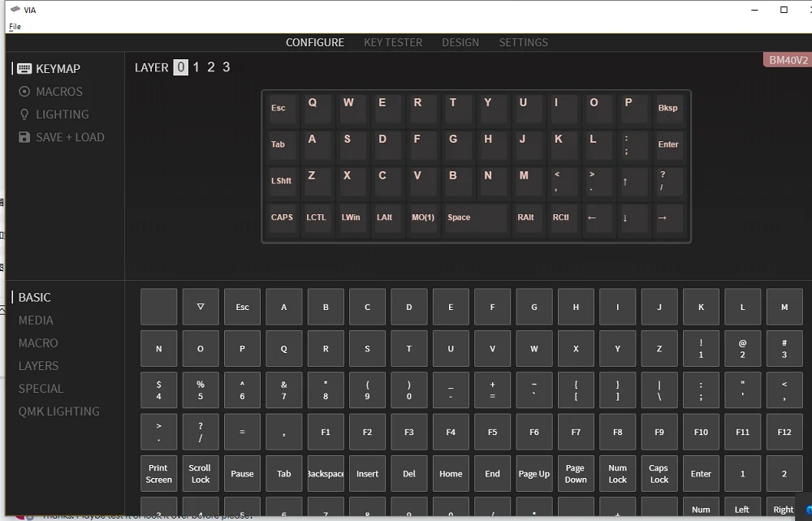Open the Macros section icon
The width and height of the screenshot is (812, 521).
24,92
